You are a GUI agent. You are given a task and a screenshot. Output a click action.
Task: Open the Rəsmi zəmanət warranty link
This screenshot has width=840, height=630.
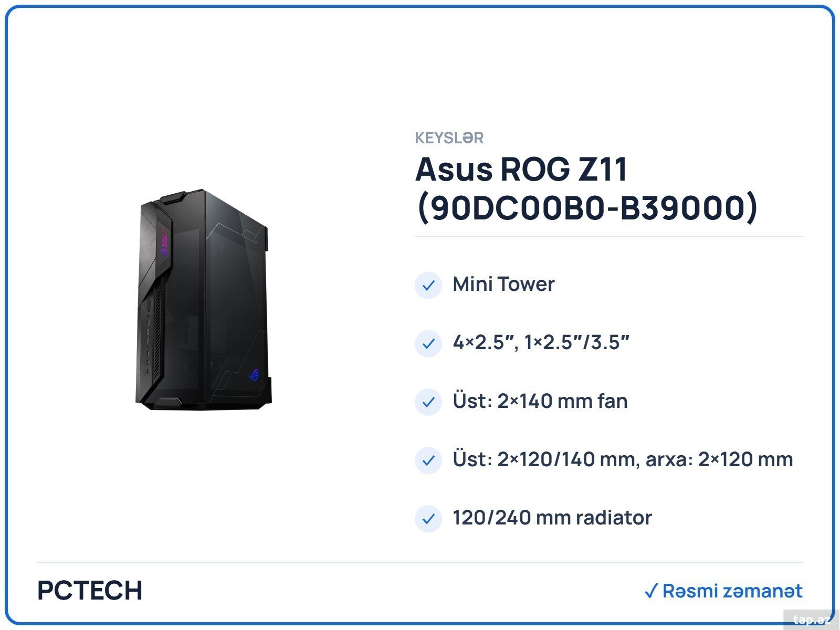tap(723, 591)
